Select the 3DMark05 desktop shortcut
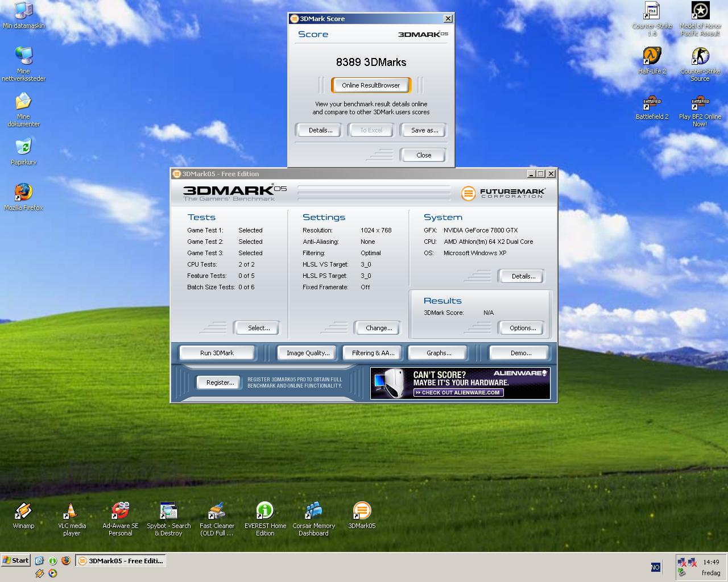Screen dimensions: 728x582 (x=362, y=516)
